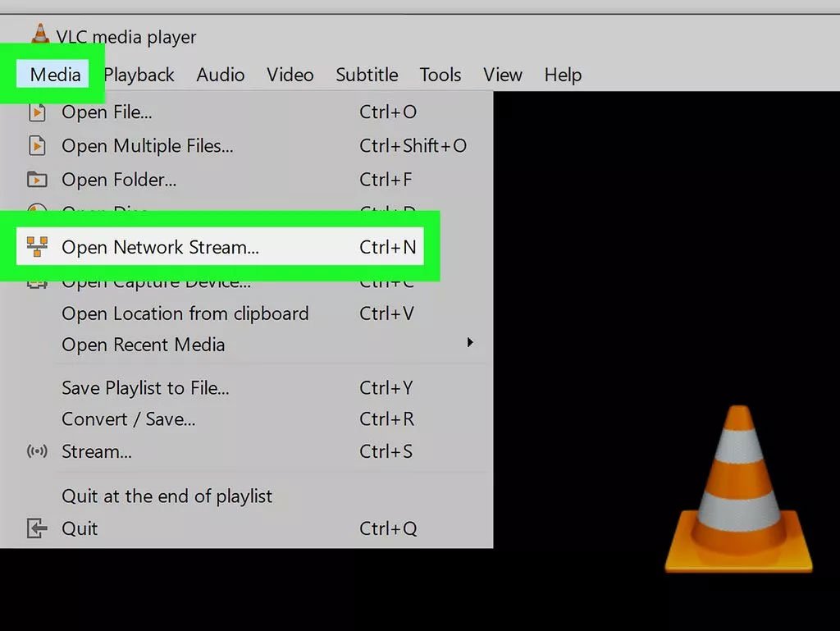Open the Playback menu

139,75
